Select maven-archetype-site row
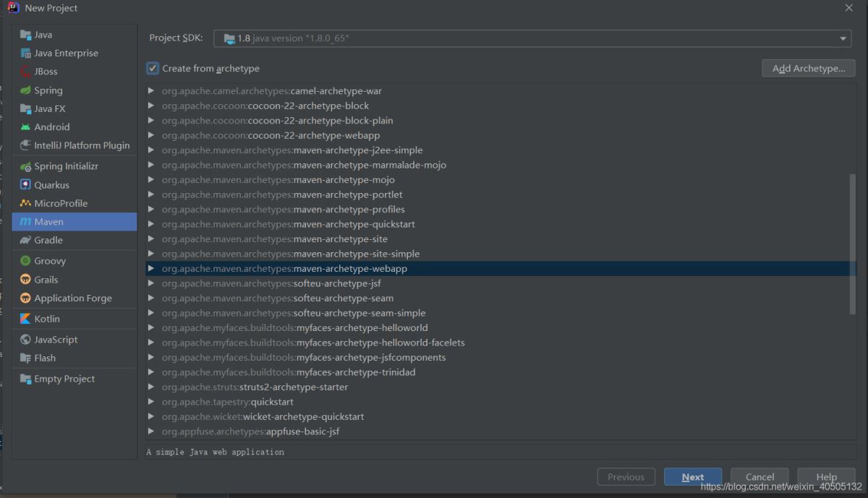The height and width of the screenshot is (498, 868). point(501,239)
